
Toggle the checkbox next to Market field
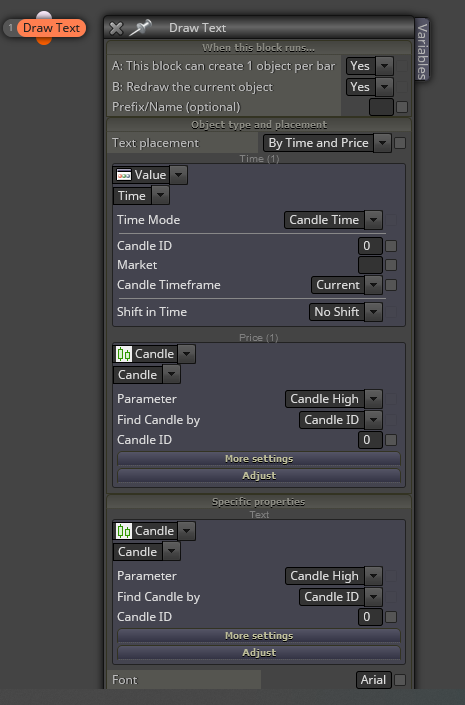click(x=391, y=265)
